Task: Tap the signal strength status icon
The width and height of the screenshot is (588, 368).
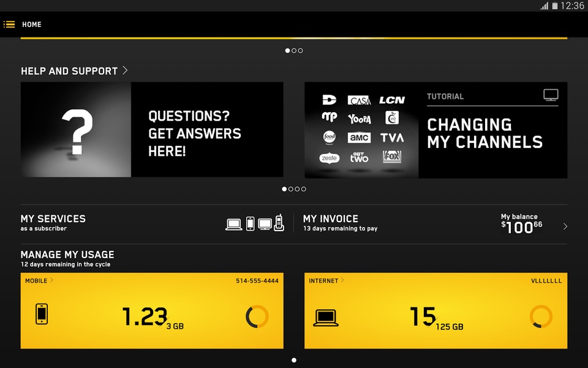Action: 545,6
